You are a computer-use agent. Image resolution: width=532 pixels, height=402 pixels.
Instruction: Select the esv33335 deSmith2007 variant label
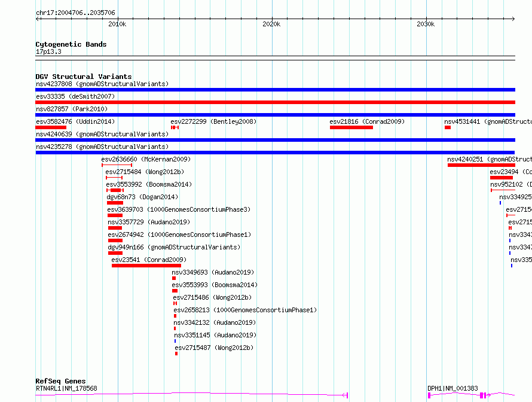(x=75, y=96)
